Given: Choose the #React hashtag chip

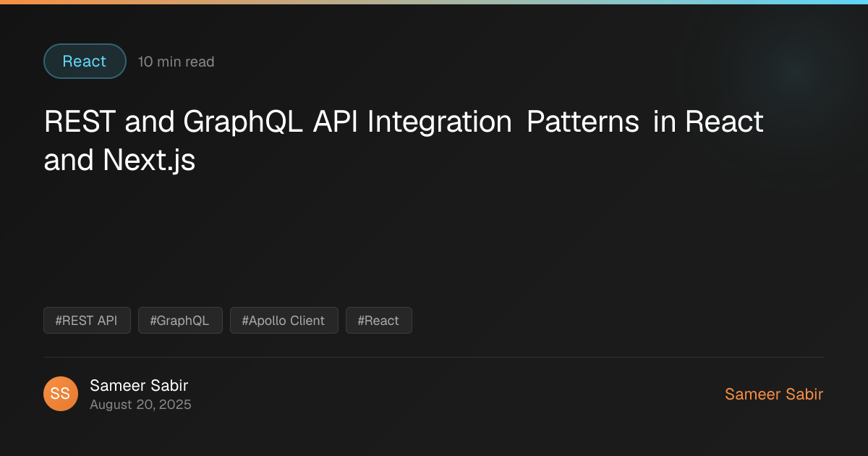Looking at the screenshot, I should (x=379, y=321).
